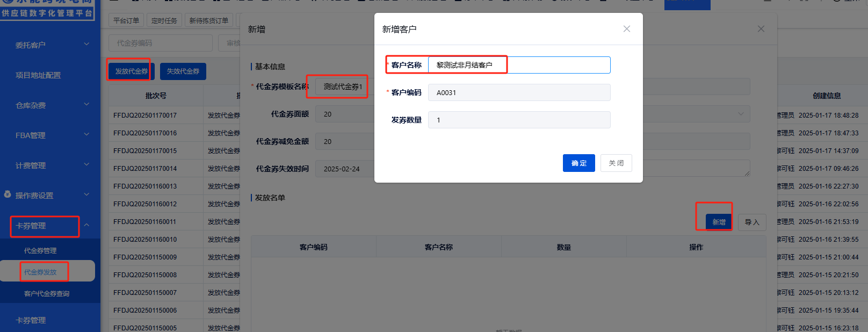Click timestamp 2025-01-15 21:00:44
The width and height of the screenshot is (868, 332).
point(828,257)
